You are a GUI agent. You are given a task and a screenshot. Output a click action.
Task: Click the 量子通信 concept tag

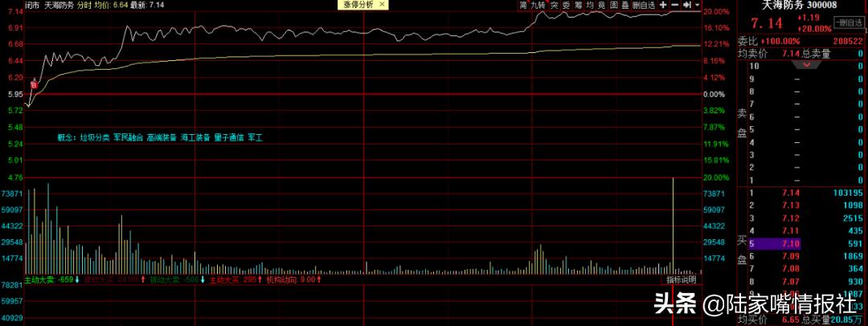(x=229, y=137)
